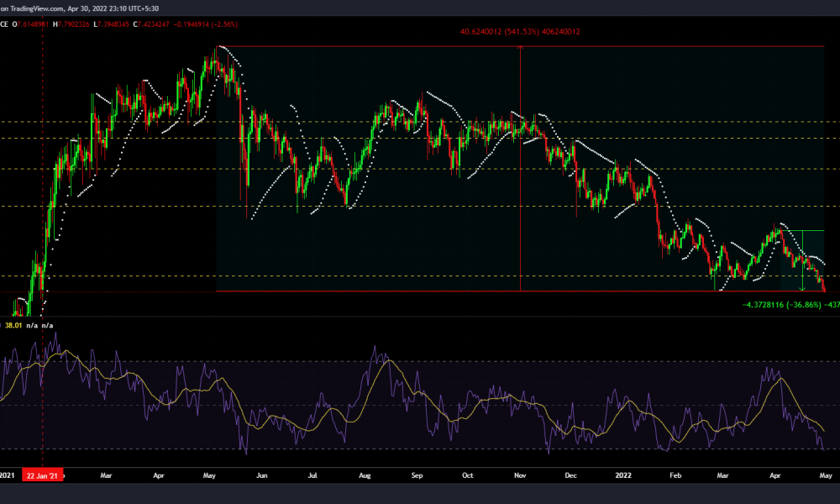Click the open price value 7.6148981
The image size is (840, 504).
coord(34,24)
